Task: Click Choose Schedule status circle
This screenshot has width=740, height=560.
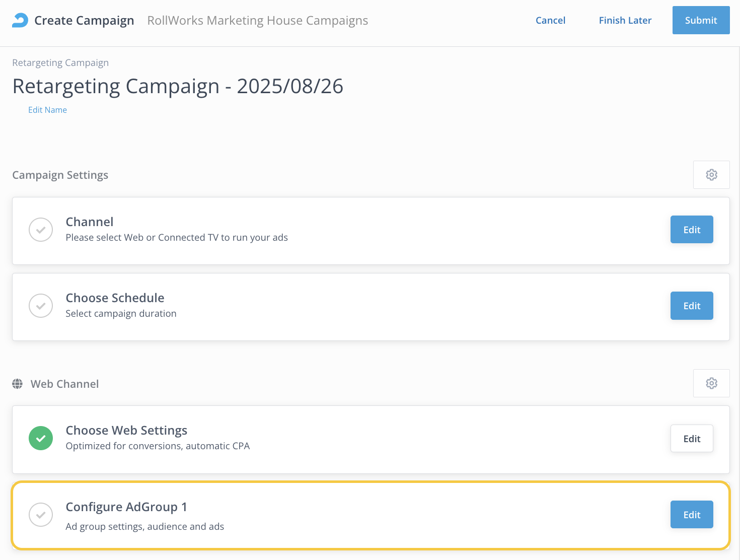Action: (41, 306)
